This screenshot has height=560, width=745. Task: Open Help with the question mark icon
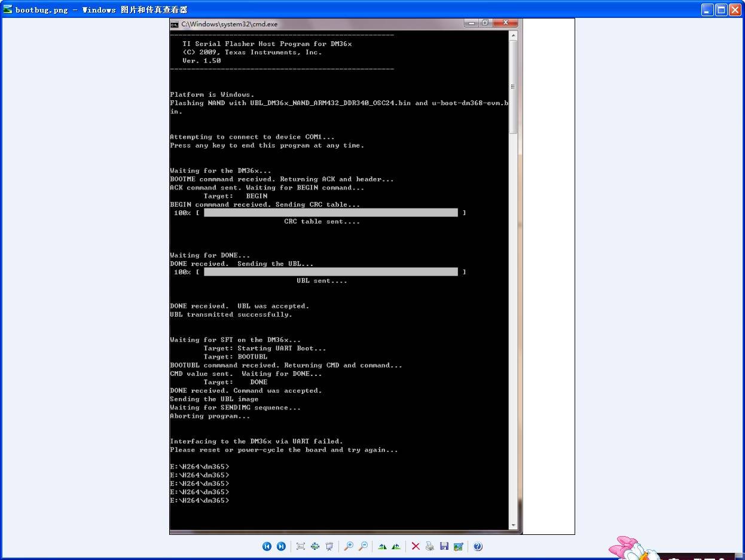[x=478, y=546]
